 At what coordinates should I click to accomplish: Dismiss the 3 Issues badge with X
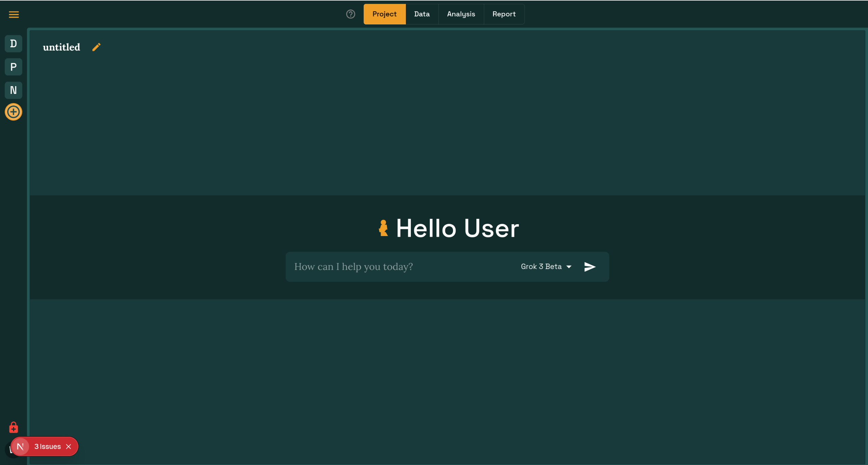(68, 446)
